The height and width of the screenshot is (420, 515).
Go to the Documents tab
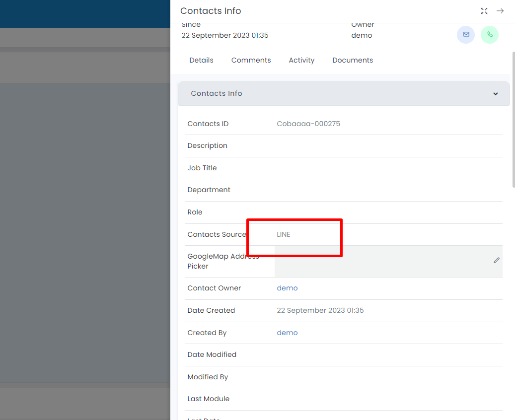353,60
